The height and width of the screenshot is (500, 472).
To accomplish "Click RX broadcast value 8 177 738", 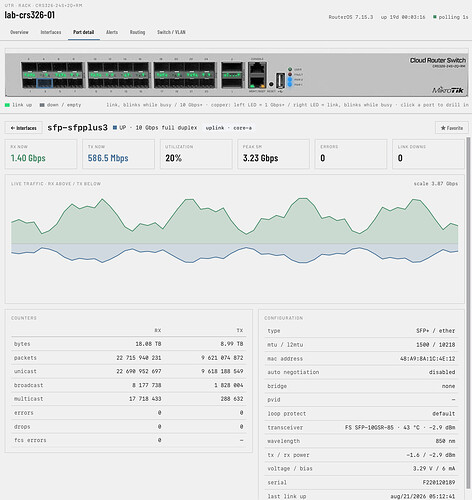I will pyautogui.click(x=147, y=385).
